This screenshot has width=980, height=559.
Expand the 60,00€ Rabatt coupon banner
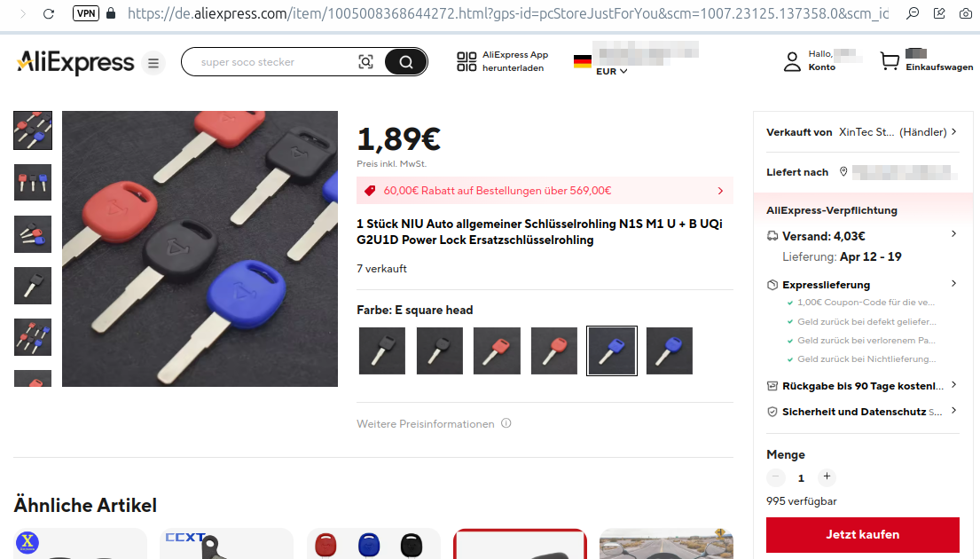tap(545, 191)
